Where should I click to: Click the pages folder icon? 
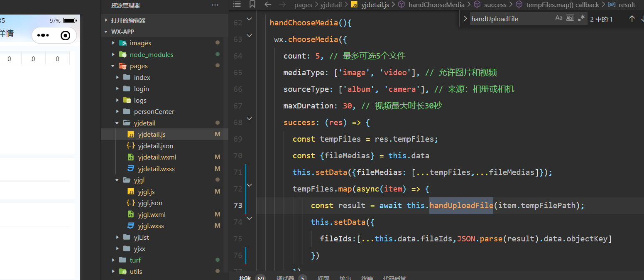tap(122, 66)
